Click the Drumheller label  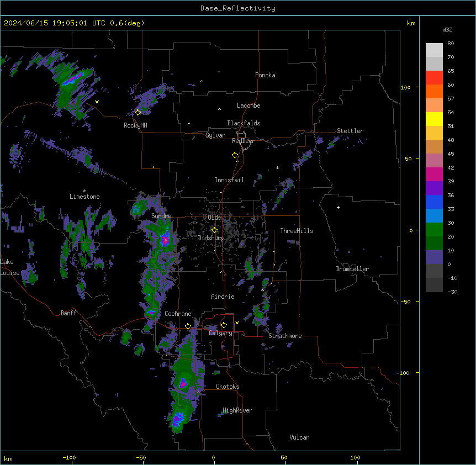click(x=352, y=269)
